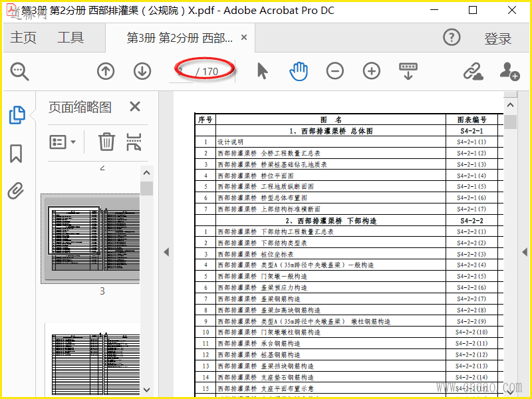This screenshot has height=399, width=532.
Task: Toggle page thumbnails panel icon in sidebar
Action: pyautogui.click(x=17, y=115)
